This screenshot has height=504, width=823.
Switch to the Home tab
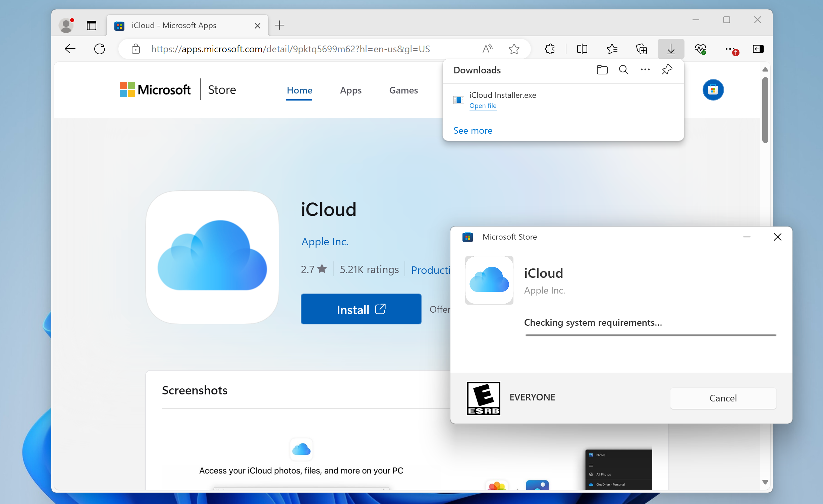(x=299, y=90)
